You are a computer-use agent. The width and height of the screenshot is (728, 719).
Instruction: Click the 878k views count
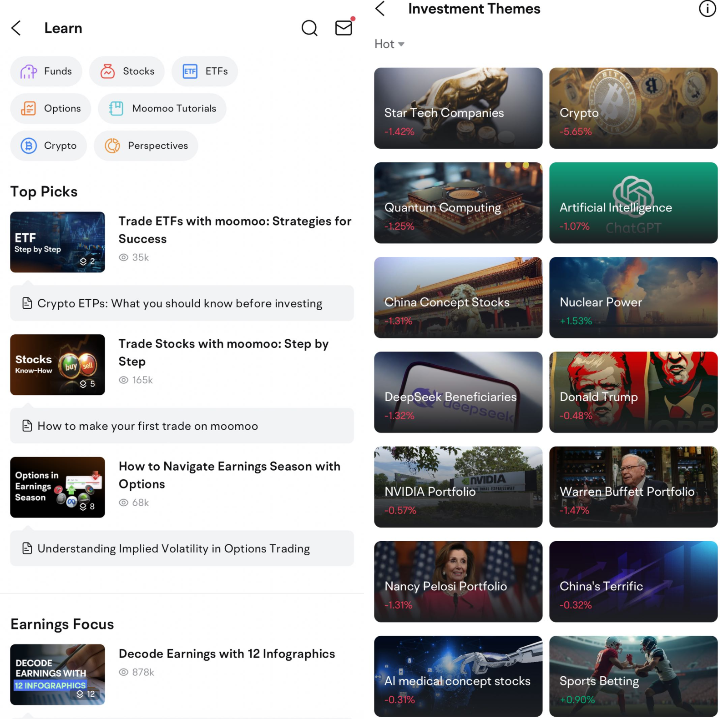pos(136,672)
